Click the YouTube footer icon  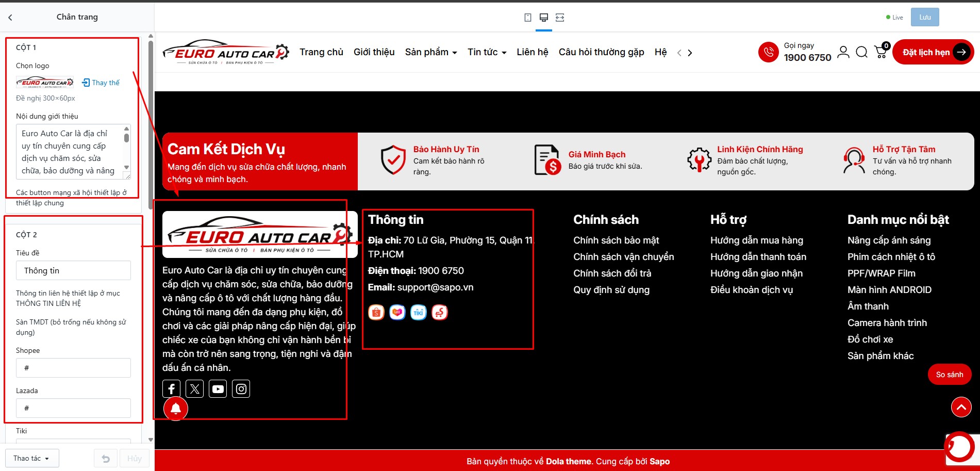point(218,389)
